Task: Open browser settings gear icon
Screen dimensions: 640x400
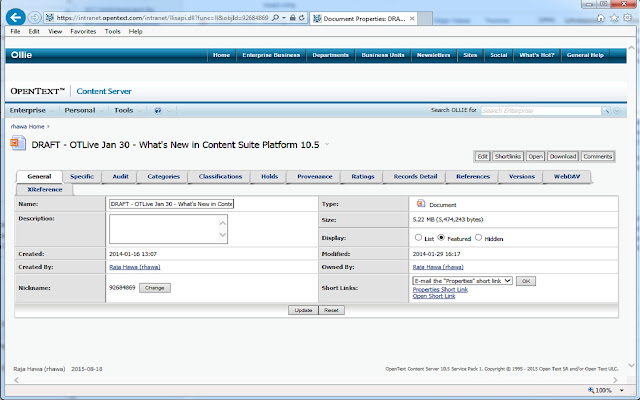Action: click(627, 18)
